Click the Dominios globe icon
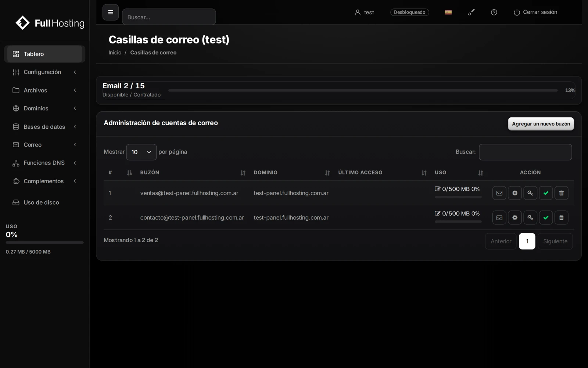 click(x=16, y=108)
